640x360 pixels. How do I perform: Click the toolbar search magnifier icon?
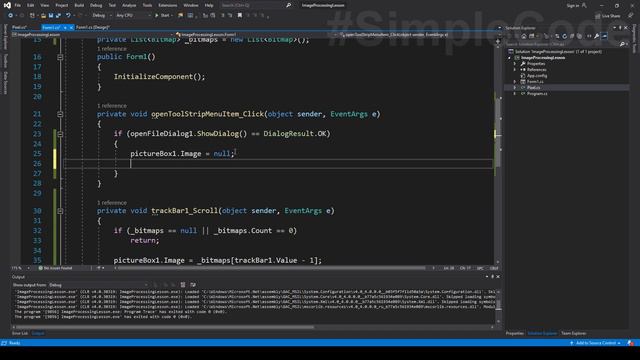coord(289,5)
